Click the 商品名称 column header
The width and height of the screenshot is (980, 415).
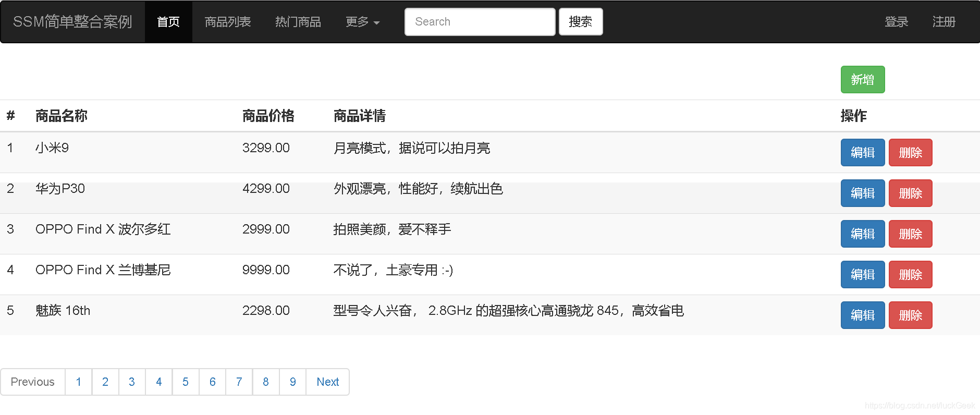62,116
